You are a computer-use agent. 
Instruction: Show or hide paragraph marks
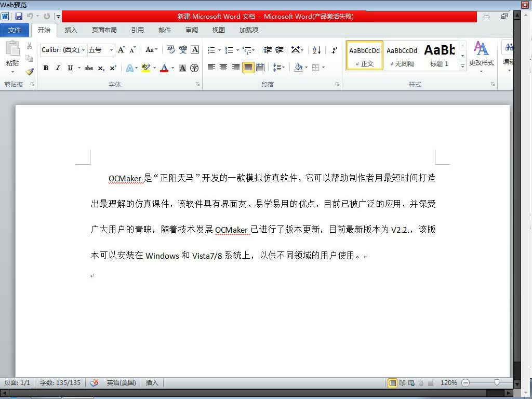tap(334, 50)
